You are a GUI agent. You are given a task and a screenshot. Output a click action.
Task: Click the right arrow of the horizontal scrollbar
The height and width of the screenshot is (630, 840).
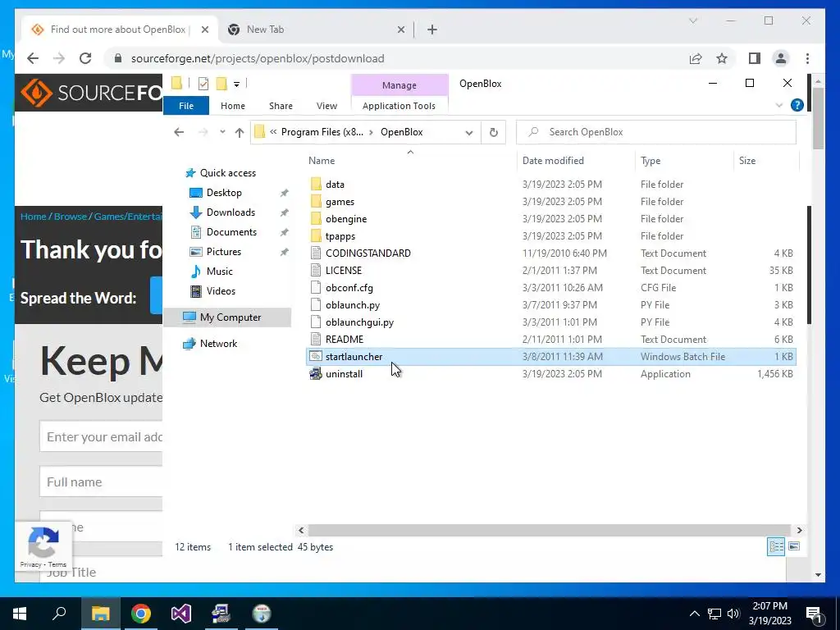(x=799, y=531)
